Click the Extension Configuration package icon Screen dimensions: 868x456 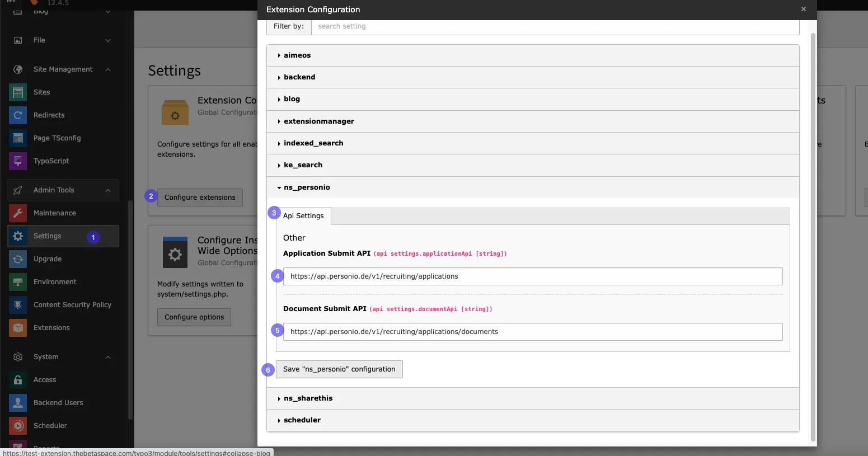tap(175, 112)
